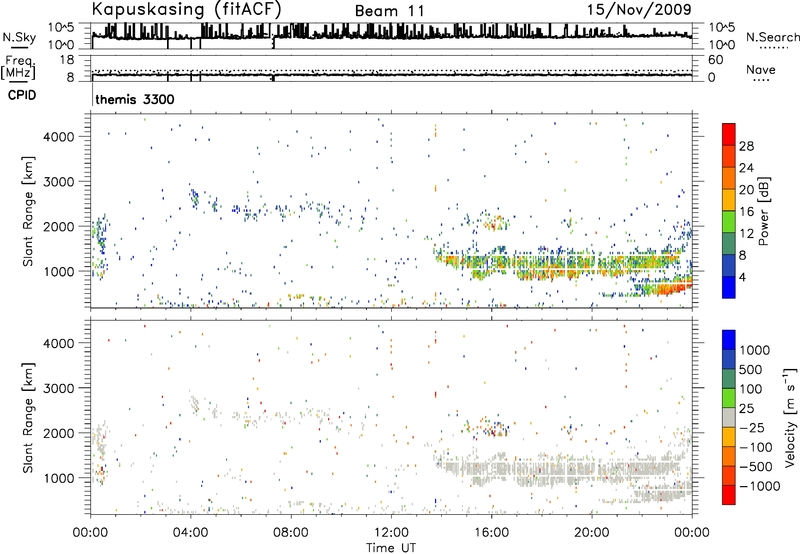Screen dimensions: 800x554
Task: Click the "25" velocity colorbar value
Action: tap(747, 409)
